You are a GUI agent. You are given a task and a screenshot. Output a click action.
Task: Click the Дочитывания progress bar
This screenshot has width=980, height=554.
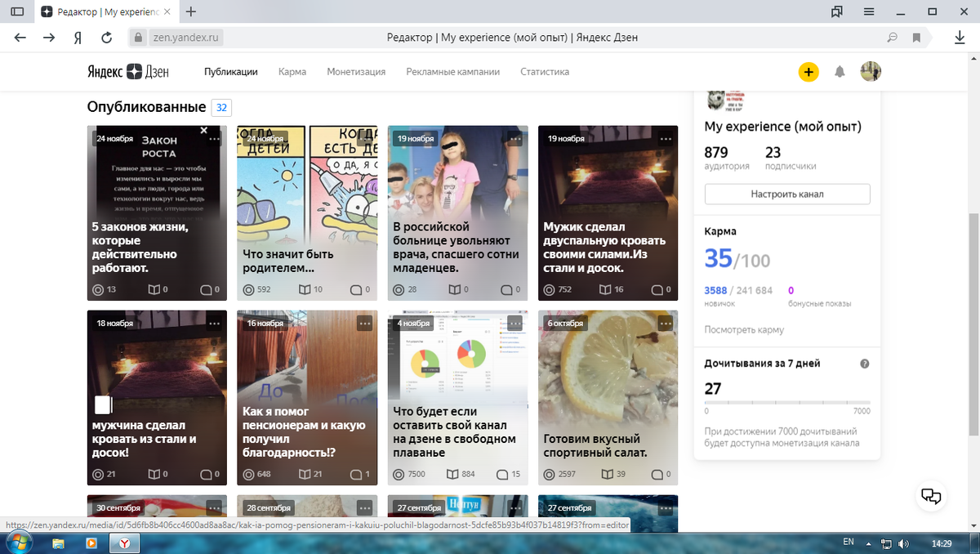(x=787, y=403)
